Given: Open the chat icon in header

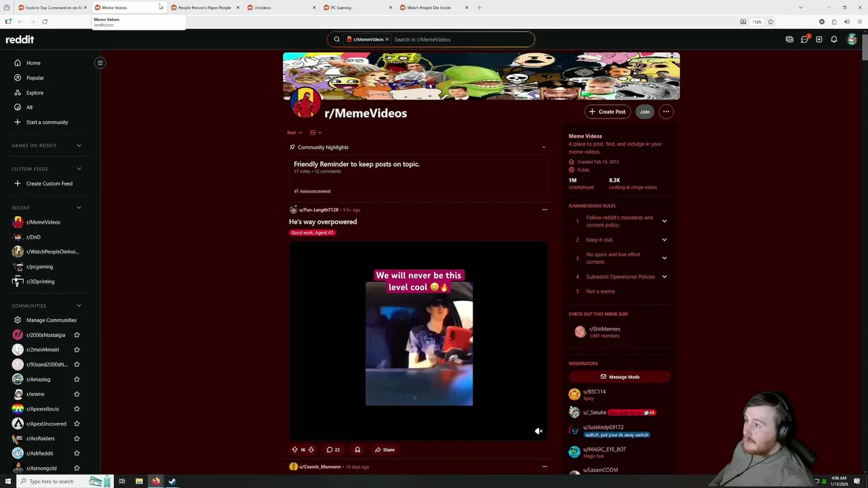Looking at the screenshot, I should pyautogui.click(x=804, y=39).
